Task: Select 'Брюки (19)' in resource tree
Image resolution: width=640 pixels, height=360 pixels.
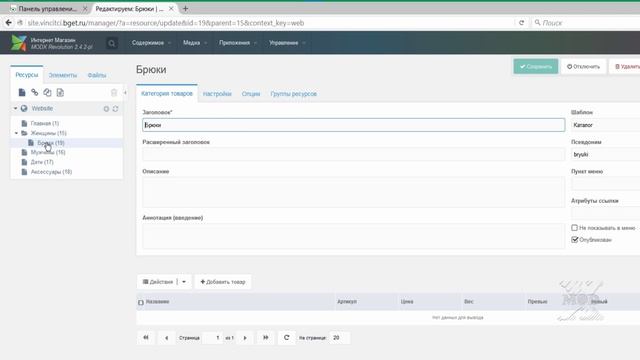Action: pos(51,143)
